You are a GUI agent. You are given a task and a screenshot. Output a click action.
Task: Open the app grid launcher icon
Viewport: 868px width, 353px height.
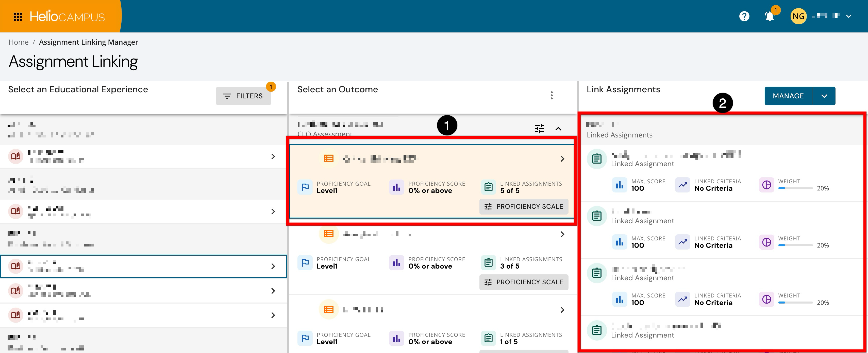pos(18,16)
